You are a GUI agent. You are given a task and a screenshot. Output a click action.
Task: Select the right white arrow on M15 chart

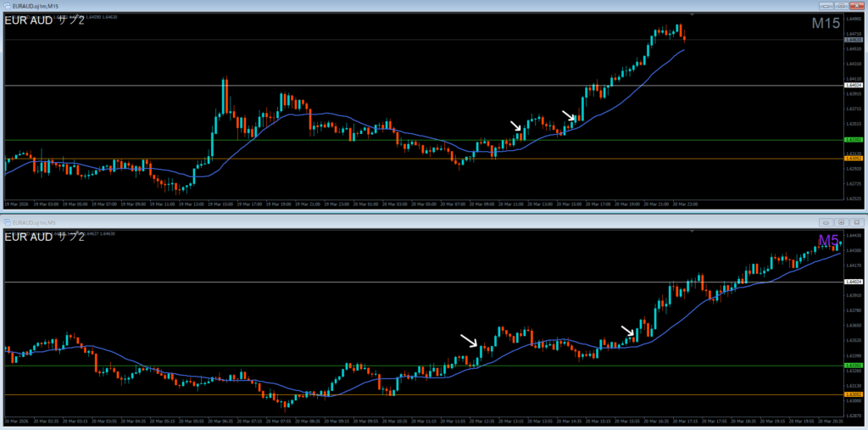[x=569, y=115]
